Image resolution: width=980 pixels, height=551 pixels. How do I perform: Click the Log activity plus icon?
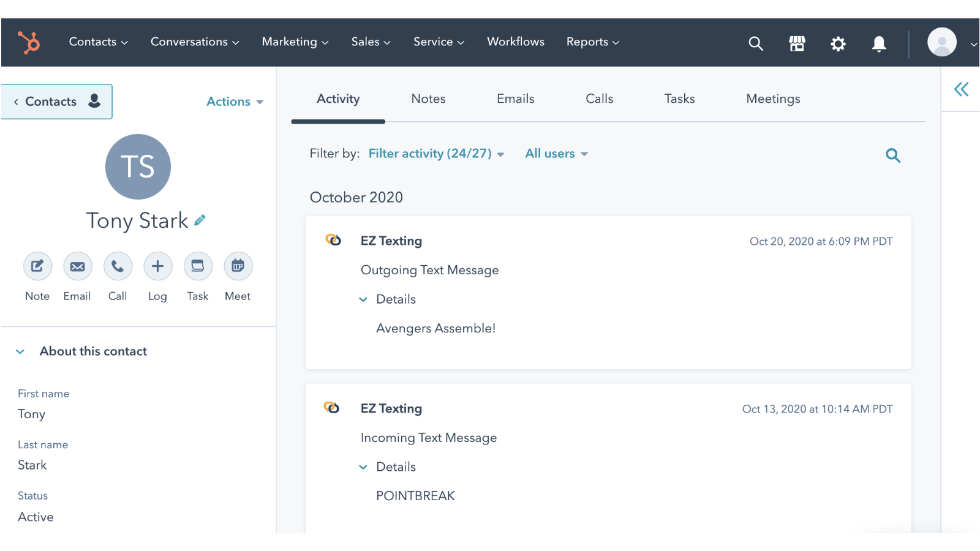coord(157,266)
